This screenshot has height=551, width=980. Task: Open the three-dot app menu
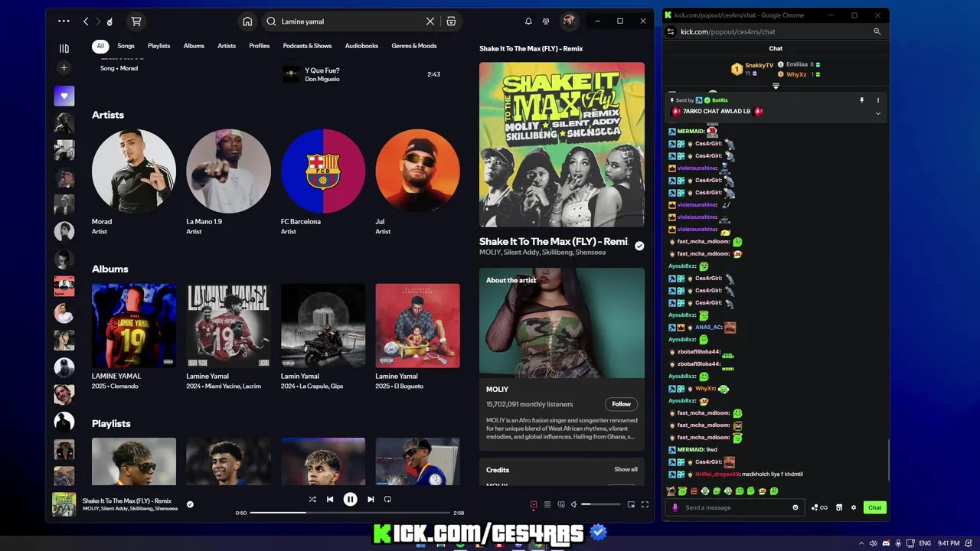click(x=64, y=21)
